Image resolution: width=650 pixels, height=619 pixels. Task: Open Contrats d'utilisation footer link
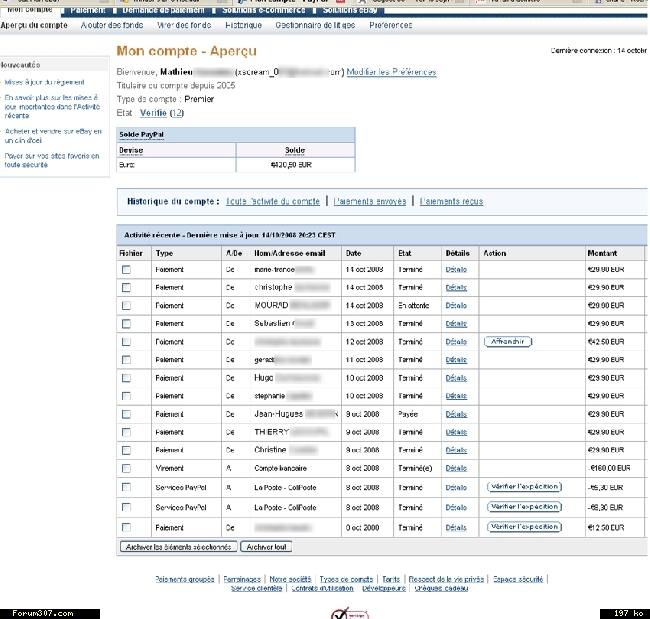(323, 588)
